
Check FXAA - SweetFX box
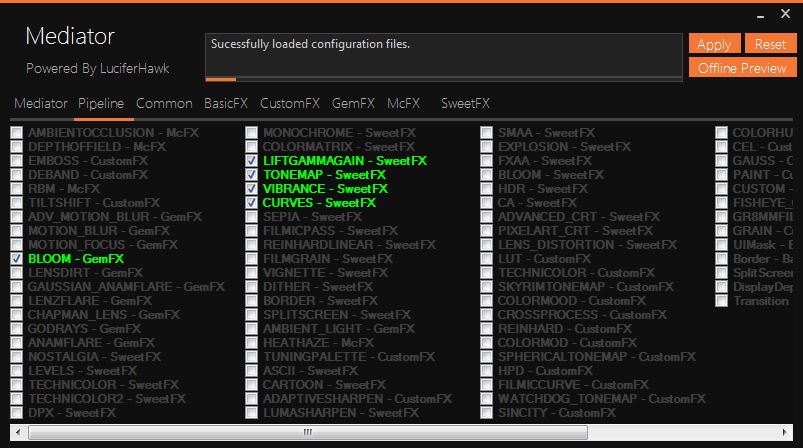point(487,161)
